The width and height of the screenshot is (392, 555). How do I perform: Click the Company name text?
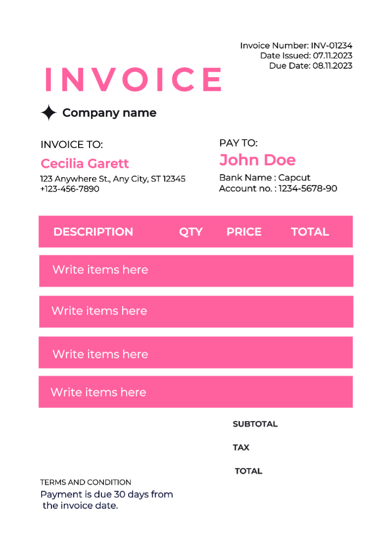109,113
